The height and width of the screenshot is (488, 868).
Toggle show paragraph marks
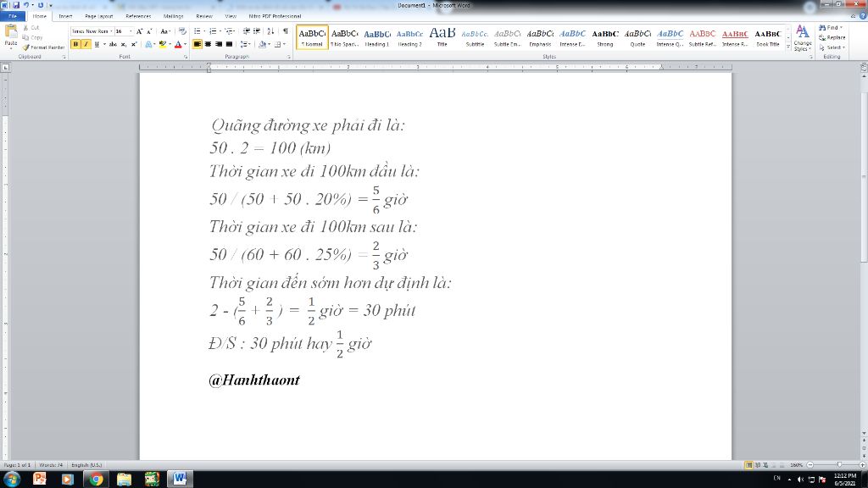pyautogui.click(x=286, y=31)
